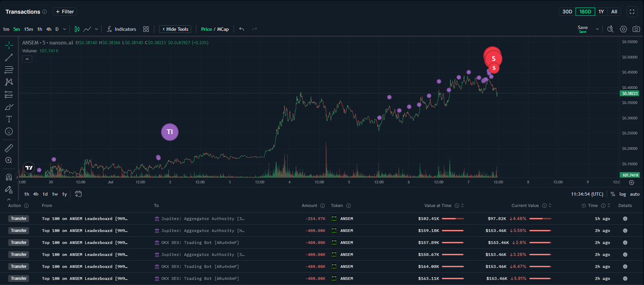Screen dimensions: 644x285
Task: Select the All range tab
Action: point(614,11)
